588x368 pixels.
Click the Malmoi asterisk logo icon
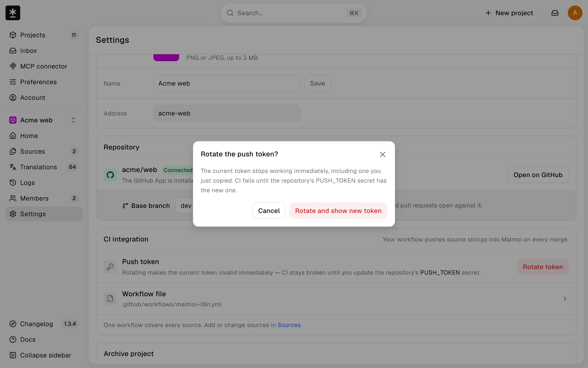point(13,13)
